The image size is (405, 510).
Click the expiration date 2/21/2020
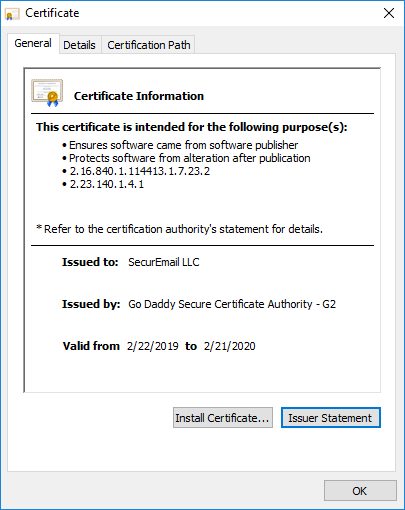(229, 346)
